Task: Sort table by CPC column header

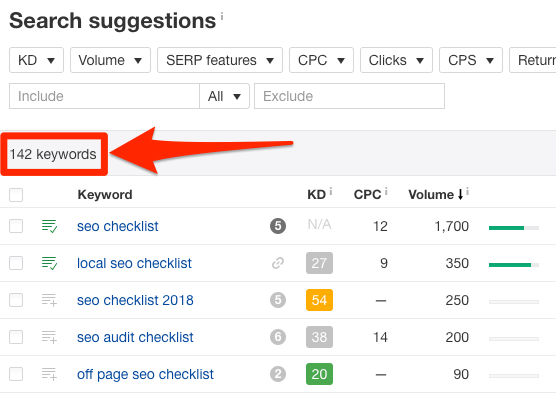Action: (x=367, y=195)
